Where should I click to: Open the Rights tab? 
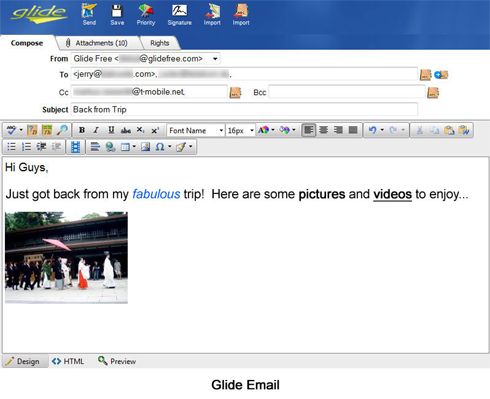tap(160, 43)
